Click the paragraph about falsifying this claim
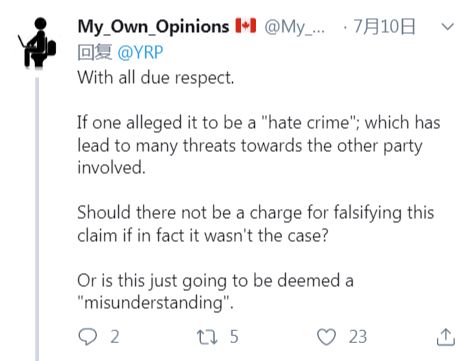The image size is (467, 361). 256,224
